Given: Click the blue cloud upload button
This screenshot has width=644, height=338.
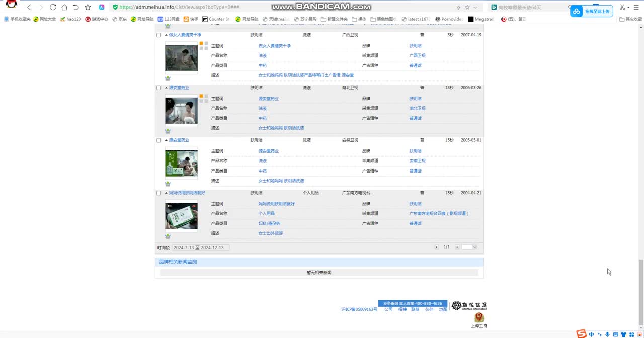Looking at the screenshot, I should point(591,11).
